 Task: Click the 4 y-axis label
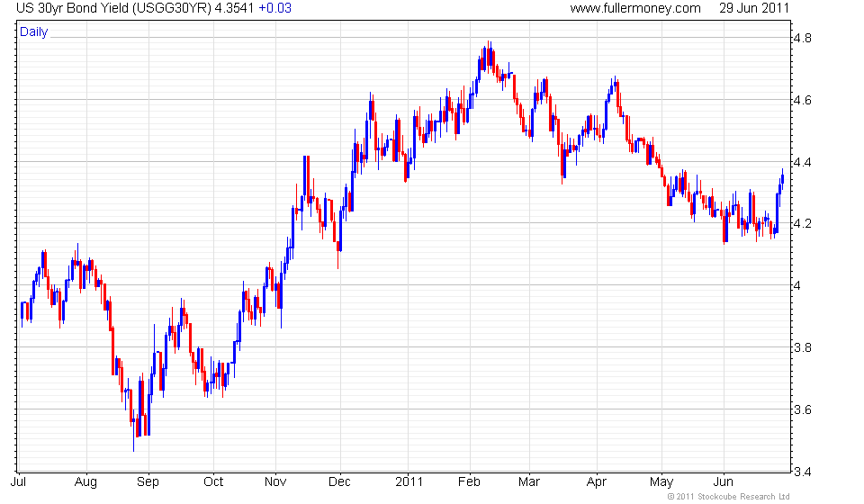[x=796, y=285]
